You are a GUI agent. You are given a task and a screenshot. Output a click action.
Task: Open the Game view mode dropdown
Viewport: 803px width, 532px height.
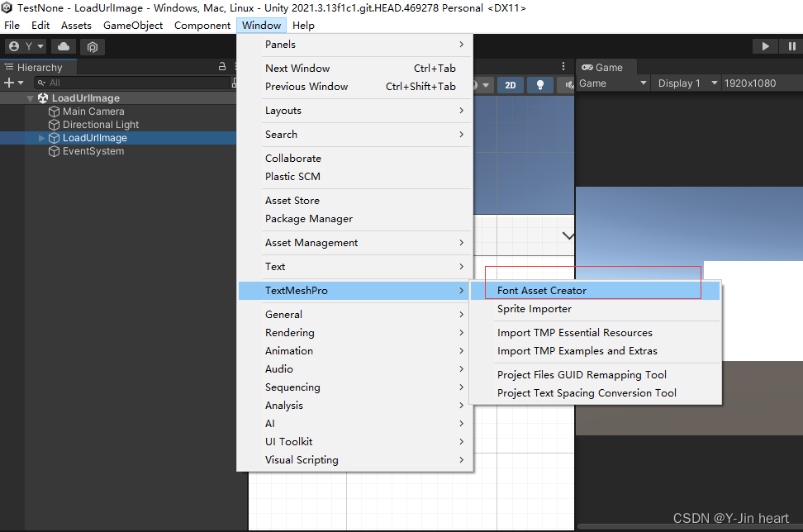click(x=612, y=83)
